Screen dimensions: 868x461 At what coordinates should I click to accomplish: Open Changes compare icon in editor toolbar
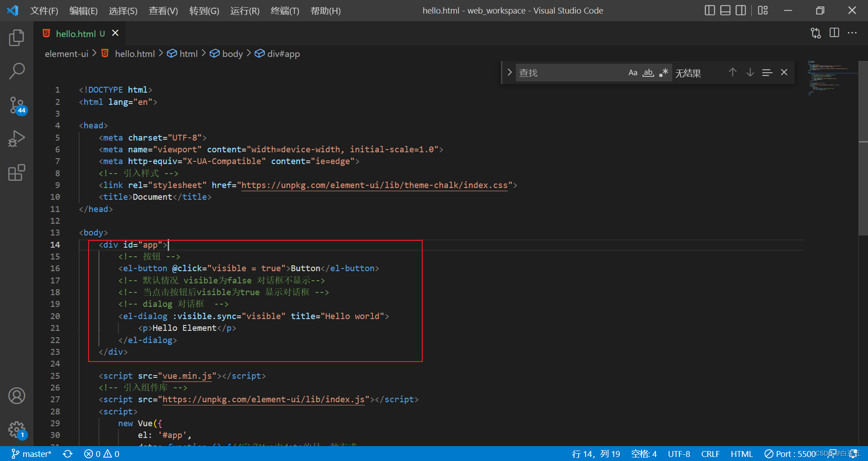(x=816, y=33)
